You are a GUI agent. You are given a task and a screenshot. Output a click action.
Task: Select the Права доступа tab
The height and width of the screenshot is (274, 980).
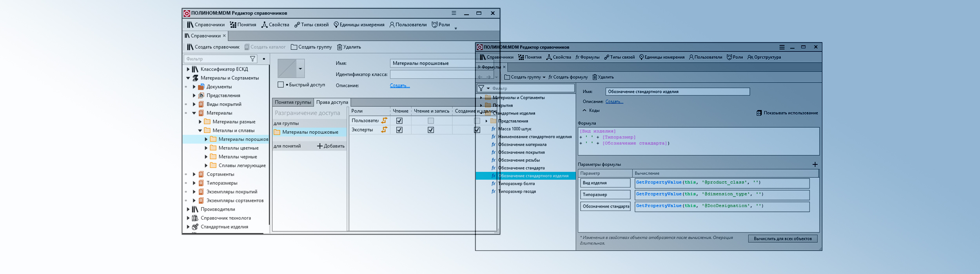(332, 102)
